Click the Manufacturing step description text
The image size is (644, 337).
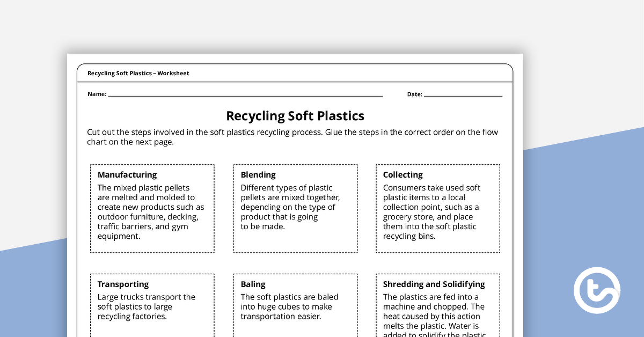pyautogui.click(x=151, y=212)
